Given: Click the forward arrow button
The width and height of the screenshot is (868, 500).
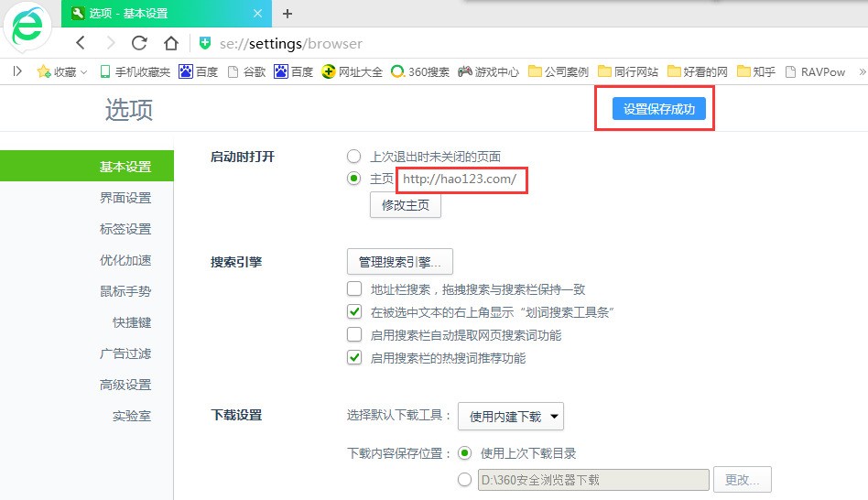Looking at the screenshot, I should click(x=111, y=43).
